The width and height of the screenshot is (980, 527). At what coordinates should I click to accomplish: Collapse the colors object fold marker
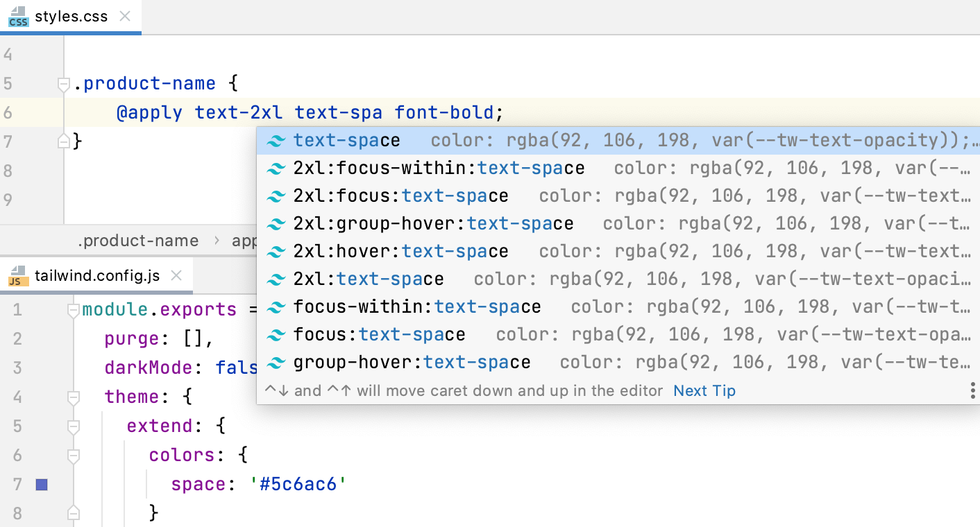coord(74,456)
